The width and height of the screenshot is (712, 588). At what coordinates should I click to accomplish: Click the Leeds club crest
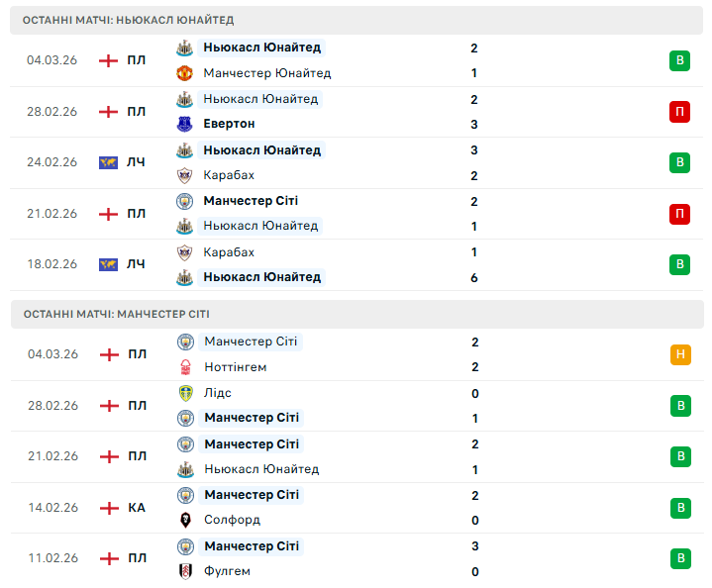(185, 393)
